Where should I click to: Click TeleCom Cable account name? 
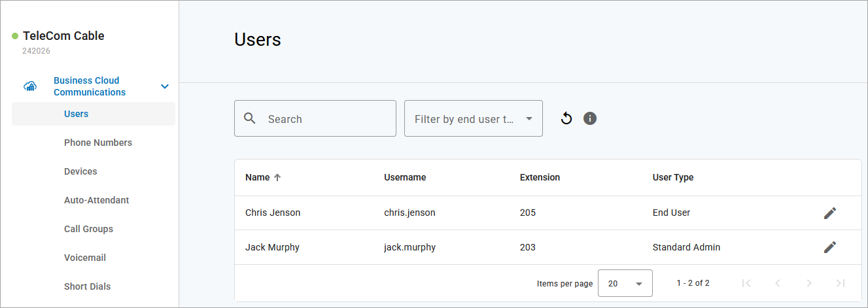(x=63, y=36)
